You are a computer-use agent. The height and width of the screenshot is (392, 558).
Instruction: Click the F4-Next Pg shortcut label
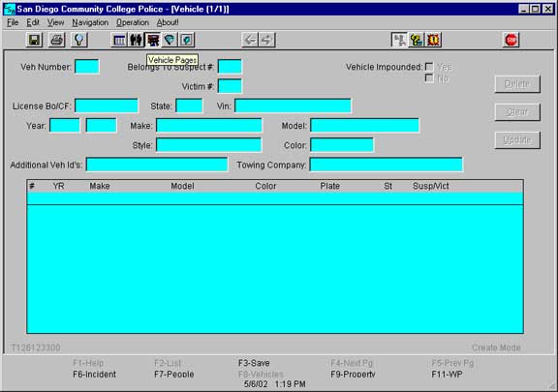[352, 363]
